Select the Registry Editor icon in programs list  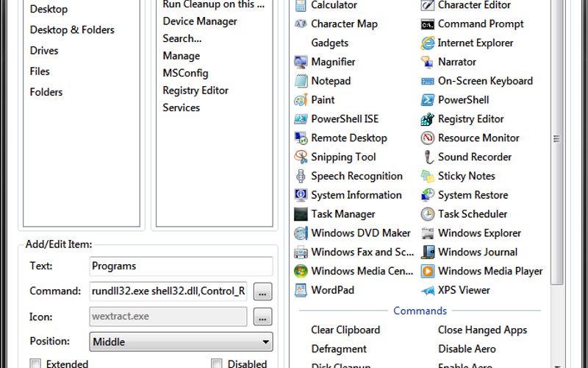[428, 119]
